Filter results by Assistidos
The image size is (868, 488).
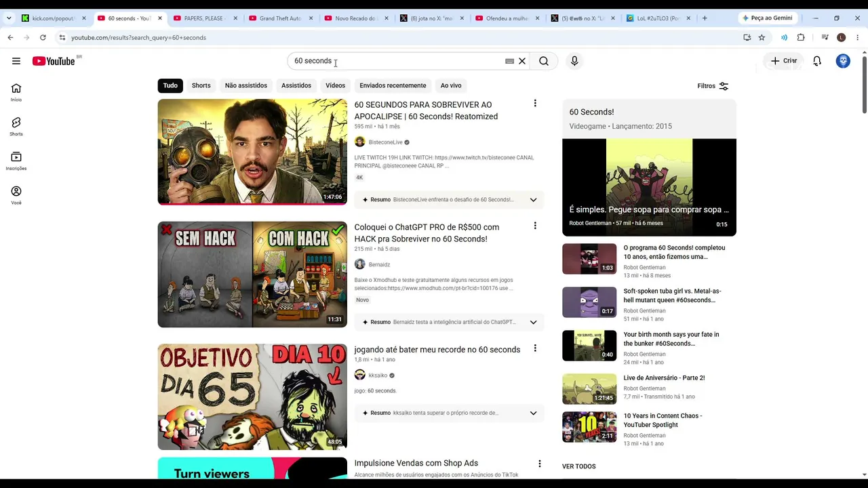(x=296, y=85)
